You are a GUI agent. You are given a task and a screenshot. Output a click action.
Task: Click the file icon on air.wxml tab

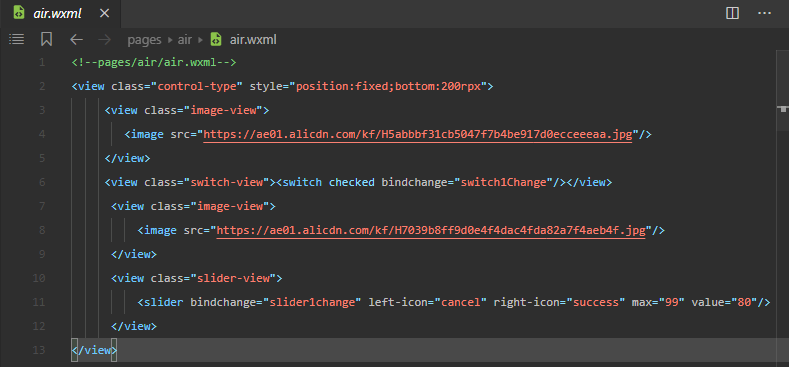tap(19, 13)
